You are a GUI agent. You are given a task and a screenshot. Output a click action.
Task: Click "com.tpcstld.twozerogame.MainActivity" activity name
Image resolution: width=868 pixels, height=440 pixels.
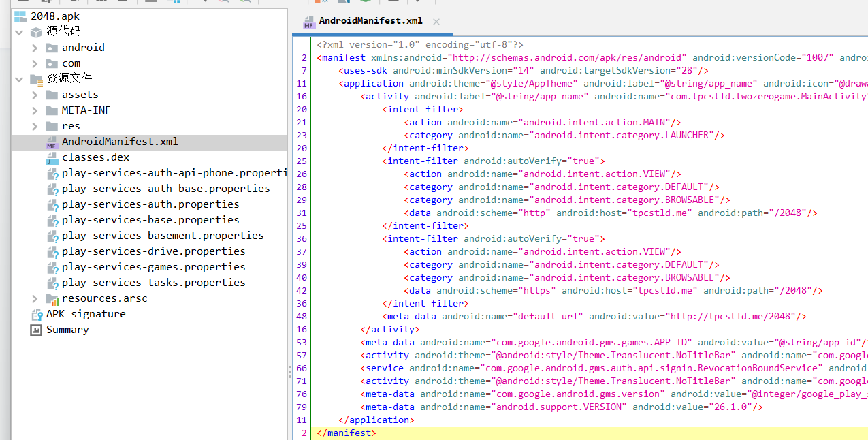pyautogui.click(x=767, y=97)
